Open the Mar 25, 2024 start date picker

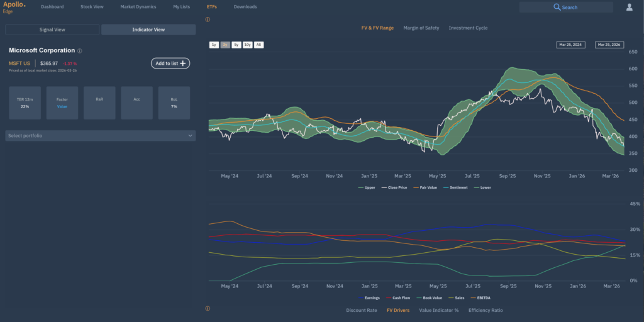(570, 45)
